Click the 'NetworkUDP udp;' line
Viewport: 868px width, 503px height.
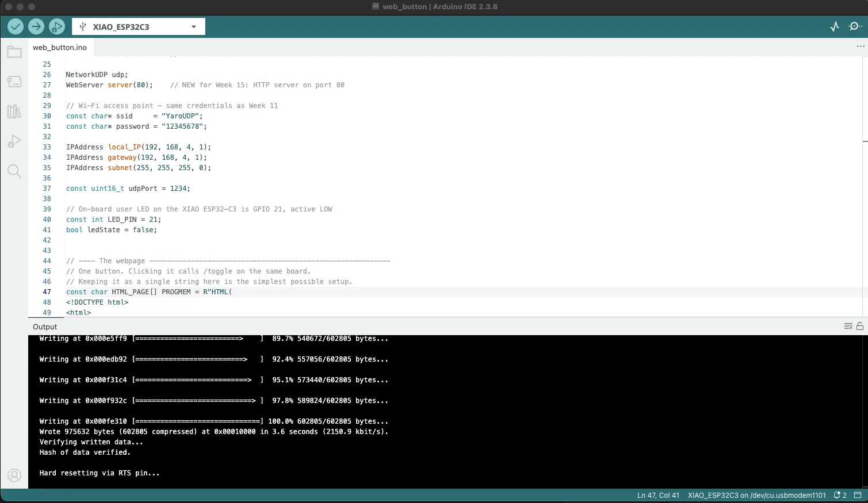point(97,75)
